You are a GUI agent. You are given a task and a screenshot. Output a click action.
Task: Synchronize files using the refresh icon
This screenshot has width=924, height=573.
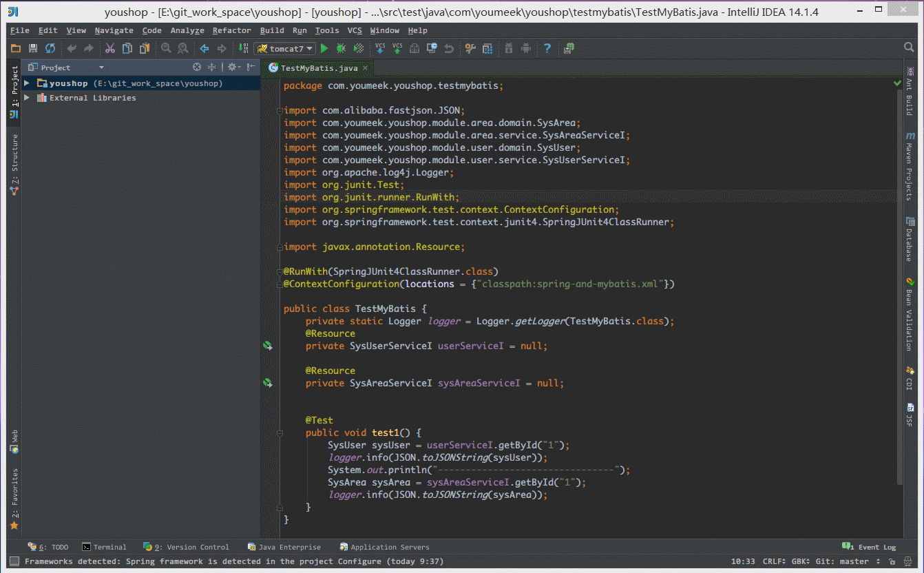[x=50, y=48]
